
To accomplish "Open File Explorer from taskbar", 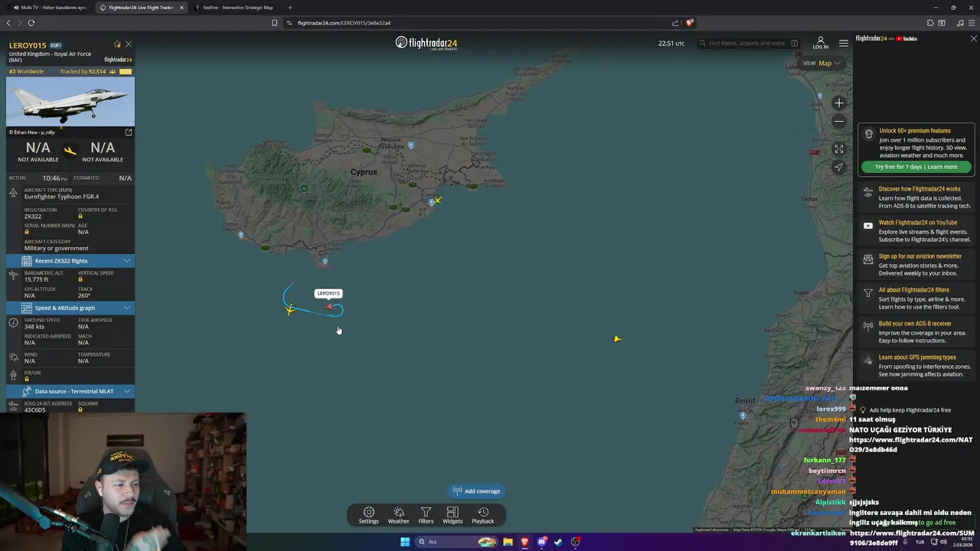I will pyautogui.click(x=508, y=542).
